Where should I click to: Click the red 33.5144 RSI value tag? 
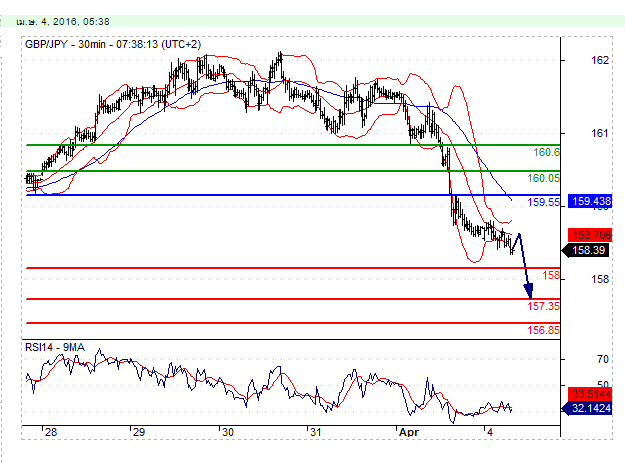589,394
